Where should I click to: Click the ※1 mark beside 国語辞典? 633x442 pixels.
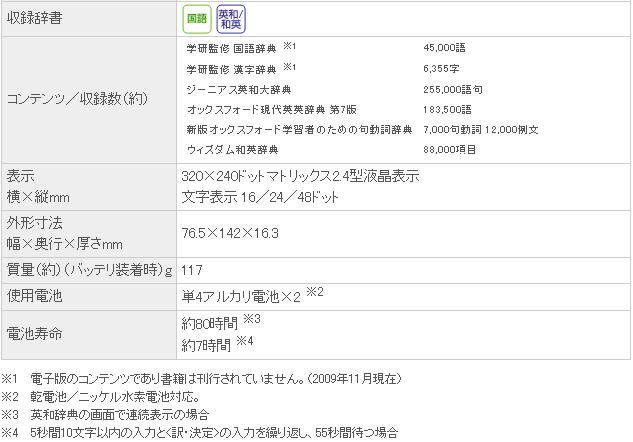[289, 46]
